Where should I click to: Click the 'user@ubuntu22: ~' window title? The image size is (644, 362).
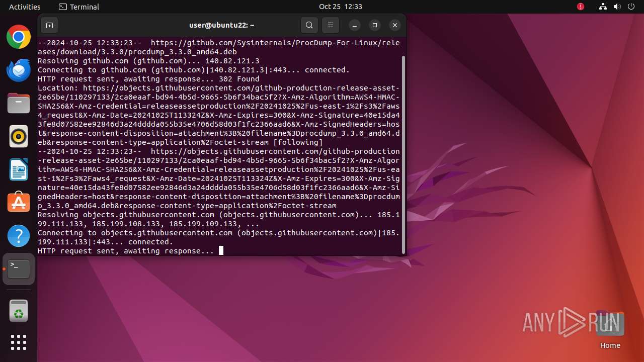[222, 25]
